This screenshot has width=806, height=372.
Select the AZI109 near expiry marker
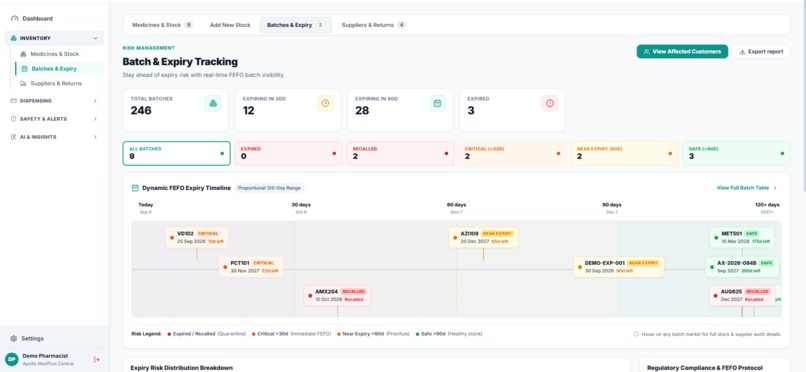pos(483,237)
